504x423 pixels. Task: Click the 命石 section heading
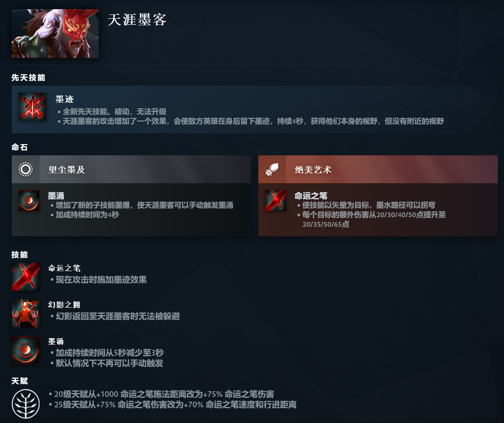pos(20,148)
